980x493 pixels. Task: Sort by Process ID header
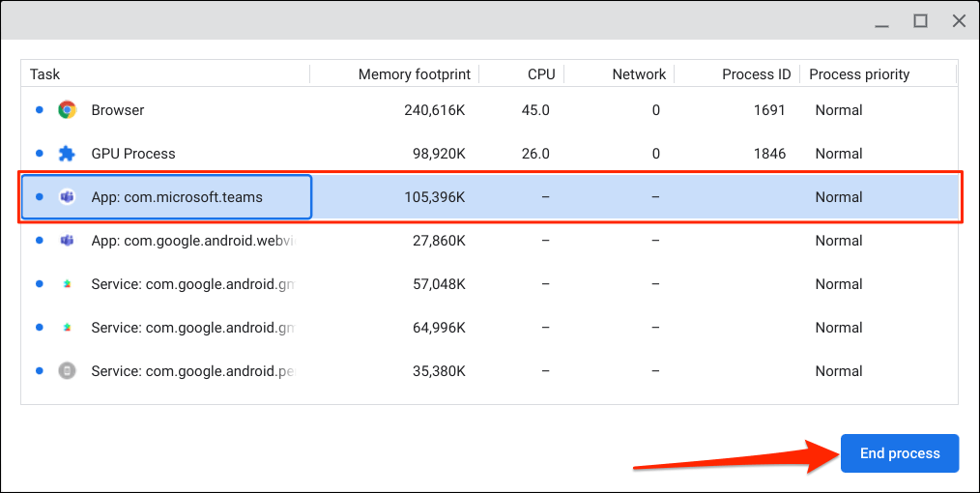pos(756,74)
